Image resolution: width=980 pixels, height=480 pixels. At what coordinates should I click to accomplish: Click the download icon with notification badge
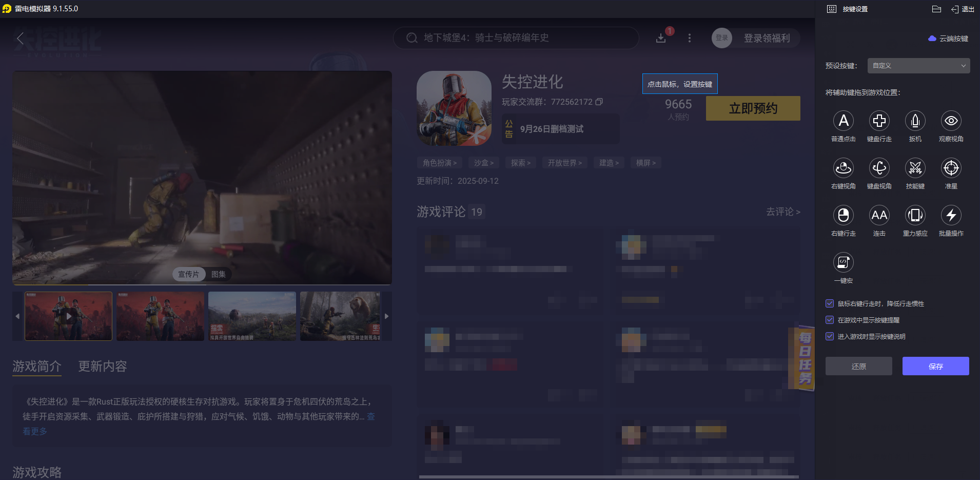pos(662,38)
